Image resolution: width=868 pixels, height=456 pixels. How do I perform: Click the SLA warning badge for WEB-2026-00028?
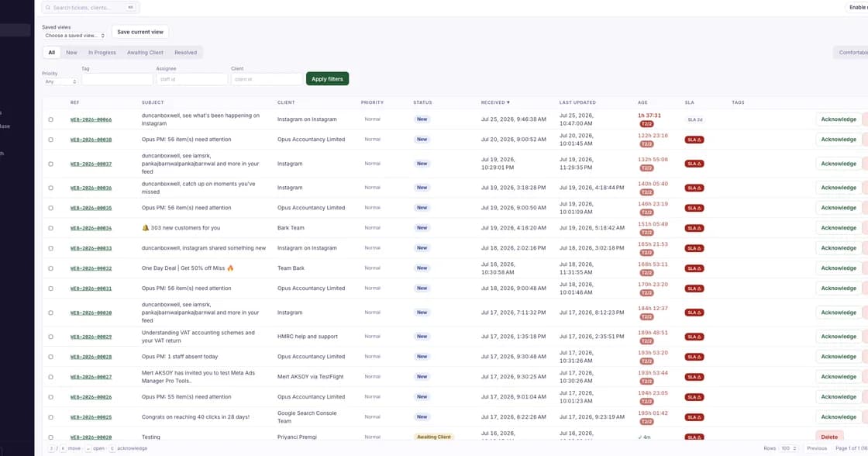coord(694,358)
